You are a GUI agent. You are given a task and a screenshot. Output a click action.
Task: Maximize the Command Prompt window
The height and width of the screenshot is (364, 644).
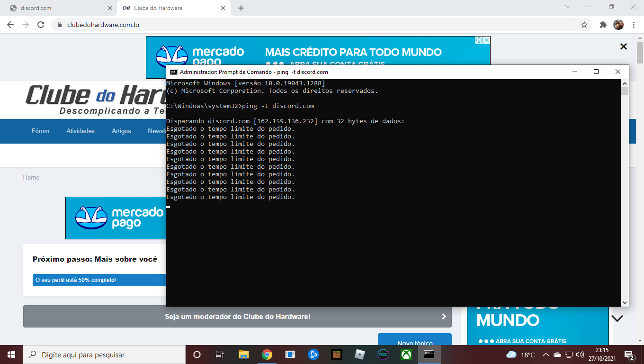tap(596, 72)
